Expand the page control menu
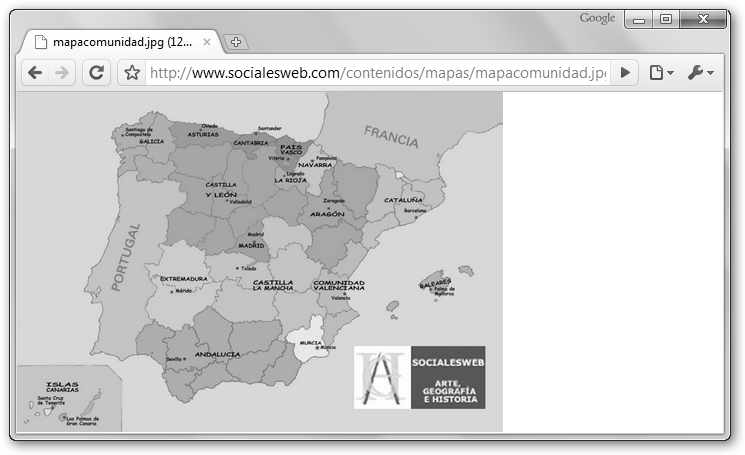This screenshot has height=455, width=745. [x=660, y=73]
